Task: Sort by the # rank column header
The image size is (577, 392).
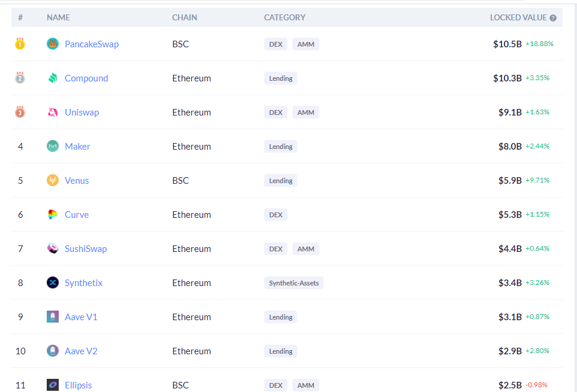Action: pos(20,17)
